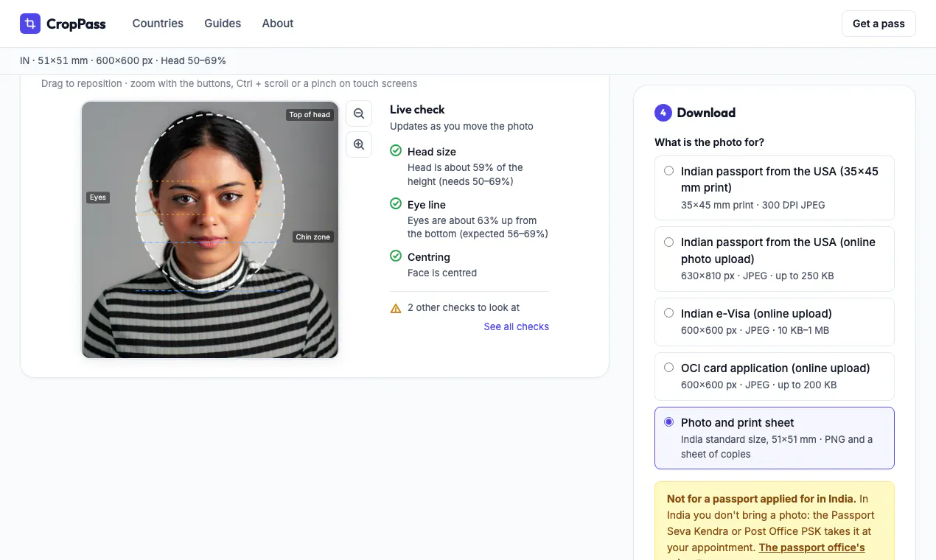
Task: Zoom out the photo with magnifier minus
Action: pos(359,113)
